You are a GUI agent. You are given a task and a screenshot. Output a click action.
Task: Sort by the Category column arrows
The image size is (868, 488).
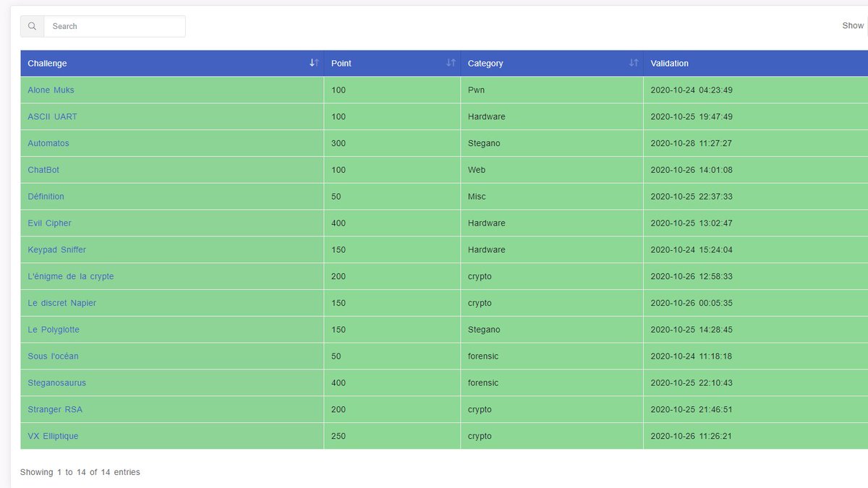point(634,63)
